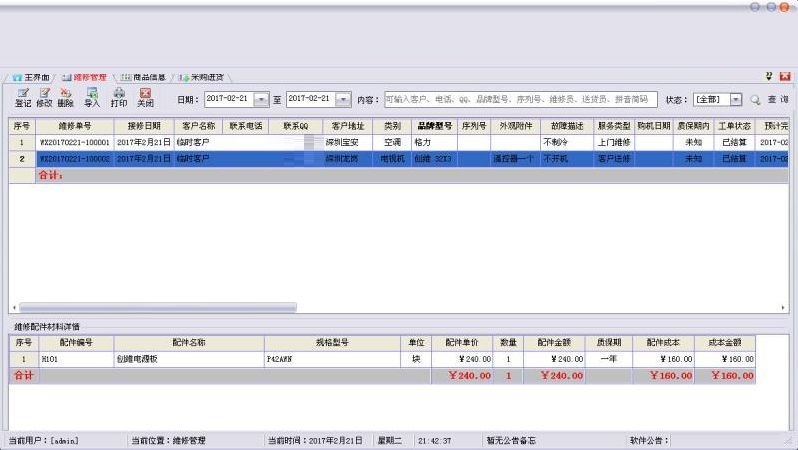Close the current tab with the red X icon
This screenshot has width=798, height=450.
pyautogui.click(x=785, y=76)
